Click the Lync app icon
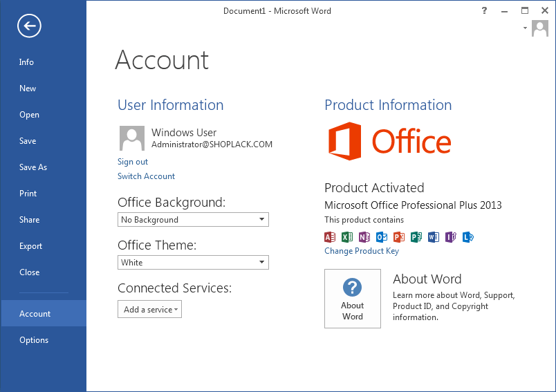The width and height of the screenshot is (556, 392). pos(468,236)
